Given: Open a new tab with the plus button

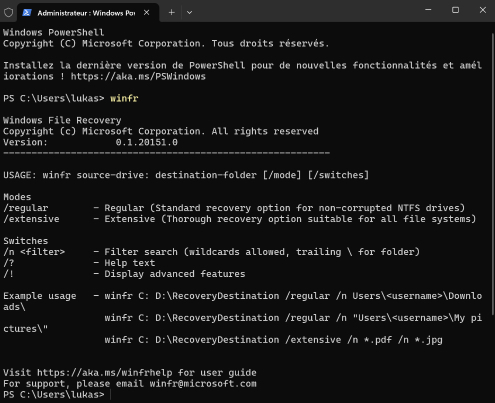Looking at the screenshot, I should 171,13.
